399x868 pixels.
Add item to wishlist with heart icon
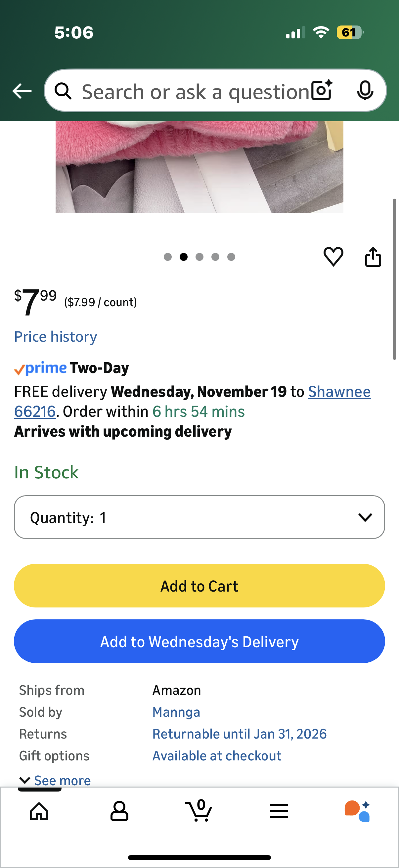[333, 257]
